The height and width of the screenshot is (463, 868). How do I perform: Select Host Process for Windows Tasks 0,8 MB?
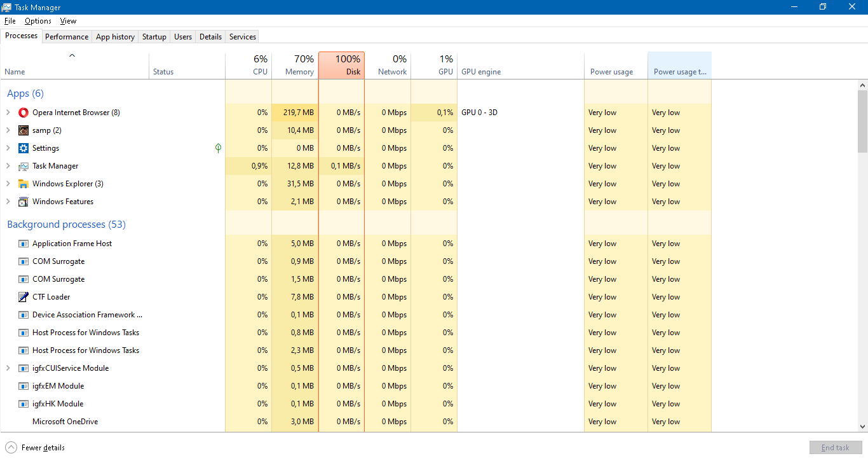click(356, 333)
